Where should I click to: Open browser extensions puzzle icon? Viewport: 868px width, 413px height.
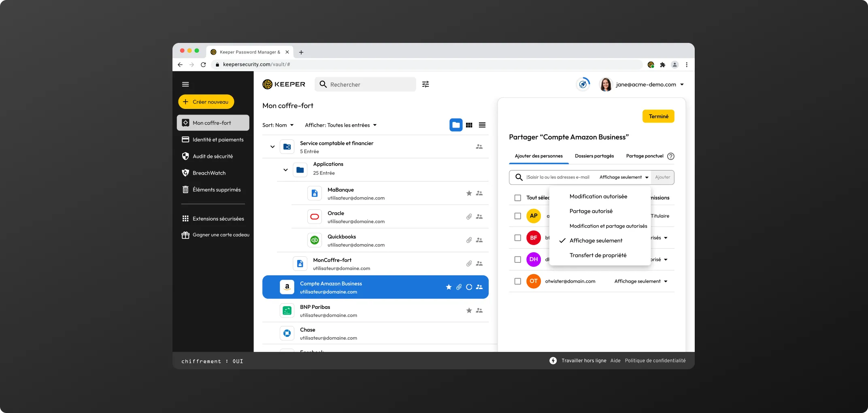pyautogui.click(x=663, y=64)
